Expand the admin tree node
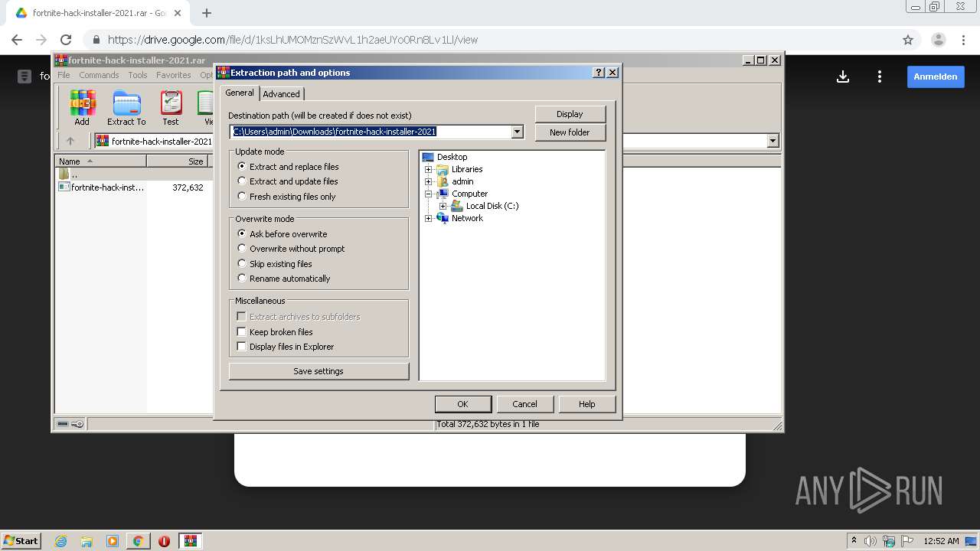Viewport: 980px width, 551px height. pos(429,181)
